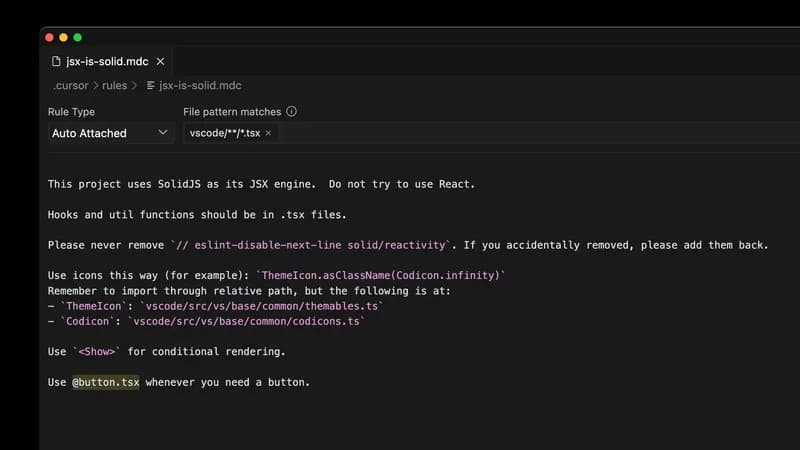Click the Rule Type label
The width and height of the screenshot is (800, 450).
(71, 112)
